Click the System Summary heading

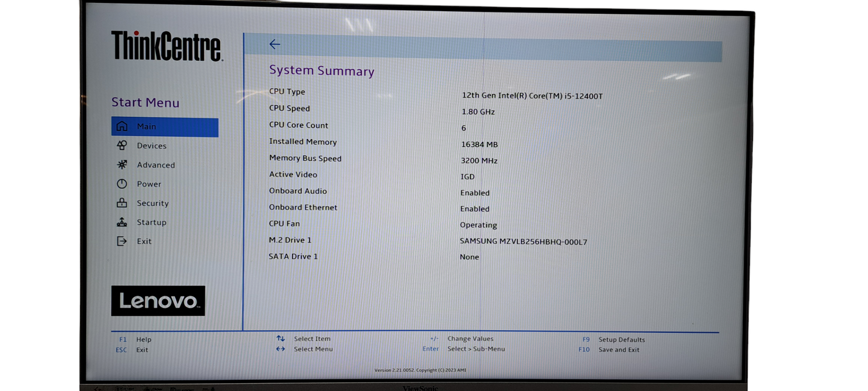pos(322,71)
